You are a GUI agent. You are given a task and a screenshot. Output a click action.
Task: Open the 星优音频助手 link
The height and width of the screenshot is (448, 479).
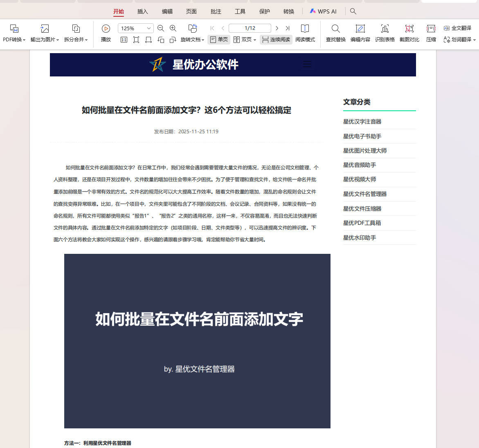click(359, 165)
